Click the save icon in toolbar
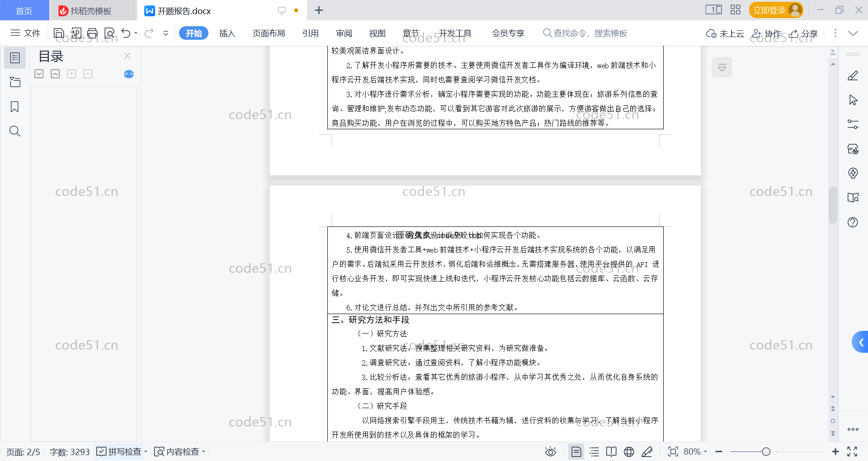The image size is (868, 461). click(x=59, y=33)
